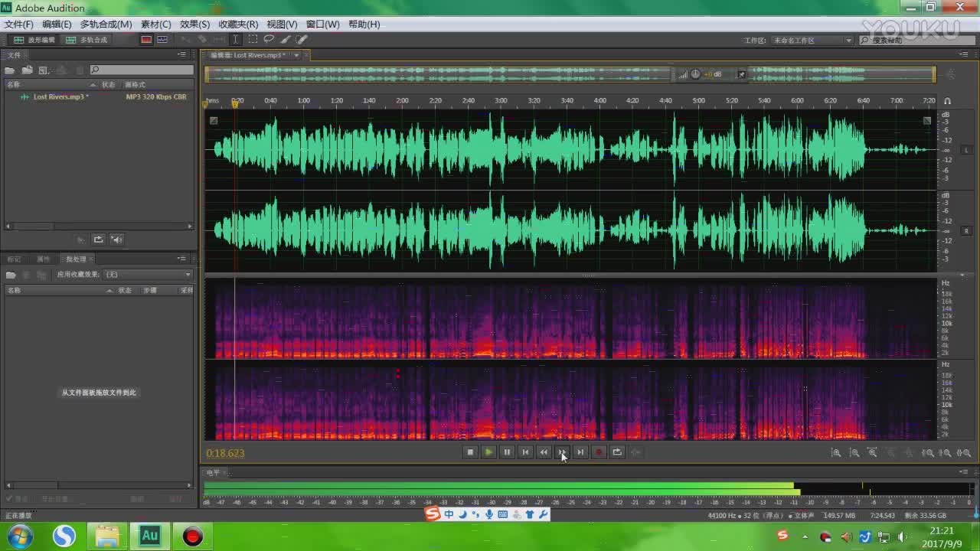The image size is (980, 551).
Task: Select the Time Selection tool
Action: [x=236, y=39]
